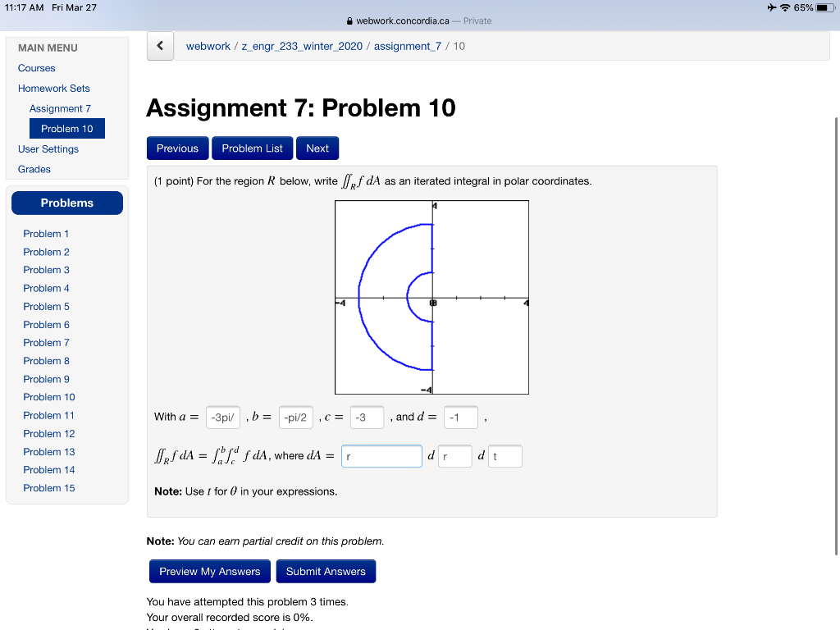Open the webwork breadcrumb link

(208, 46)
